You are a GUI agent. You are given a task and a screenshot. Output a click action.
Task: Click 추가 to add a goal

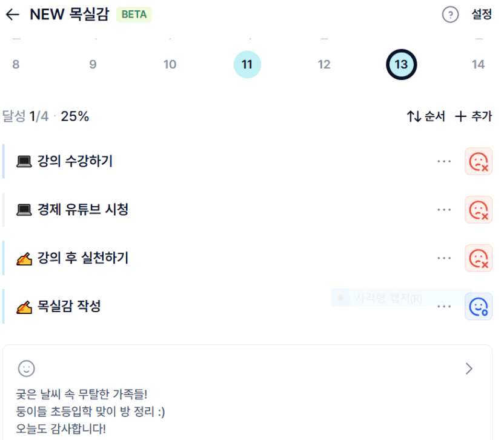[473, 116]
